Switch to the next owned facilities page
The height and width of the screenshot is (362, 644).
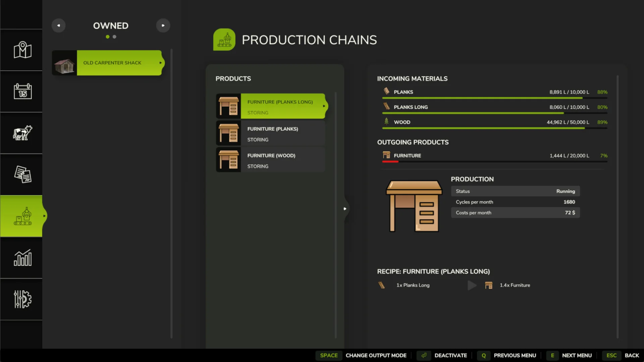[163, 25]
